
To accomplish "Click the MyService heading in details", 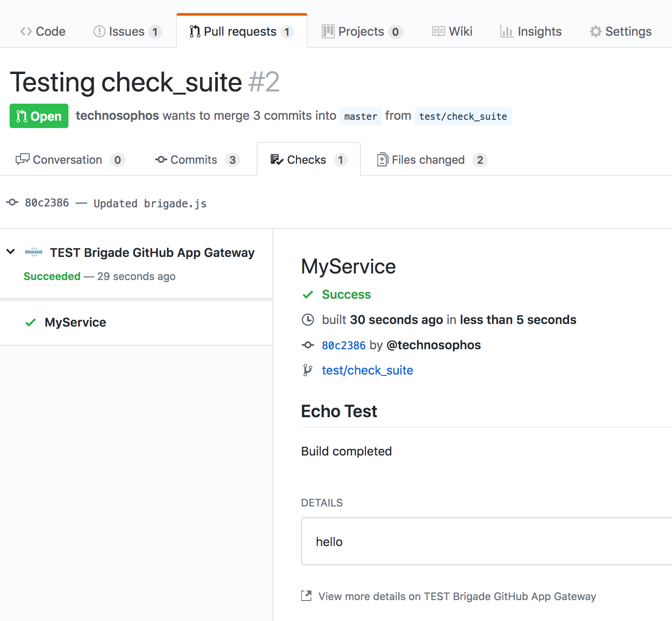I will click(348, 266).
